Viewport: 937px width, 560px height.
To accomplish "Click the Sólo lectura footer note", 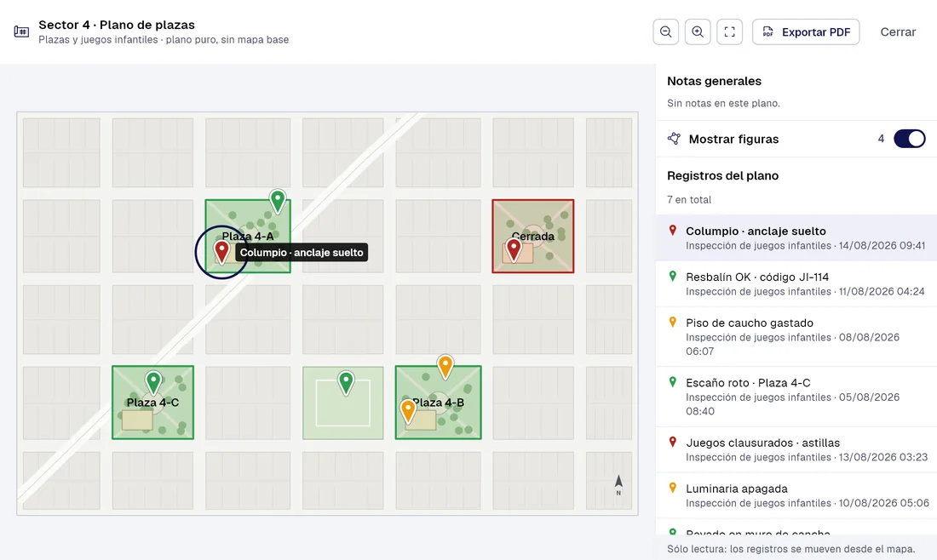I will click(790, 549).
